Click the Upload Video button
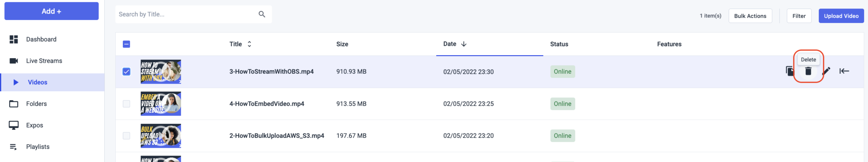 point(841,16)
